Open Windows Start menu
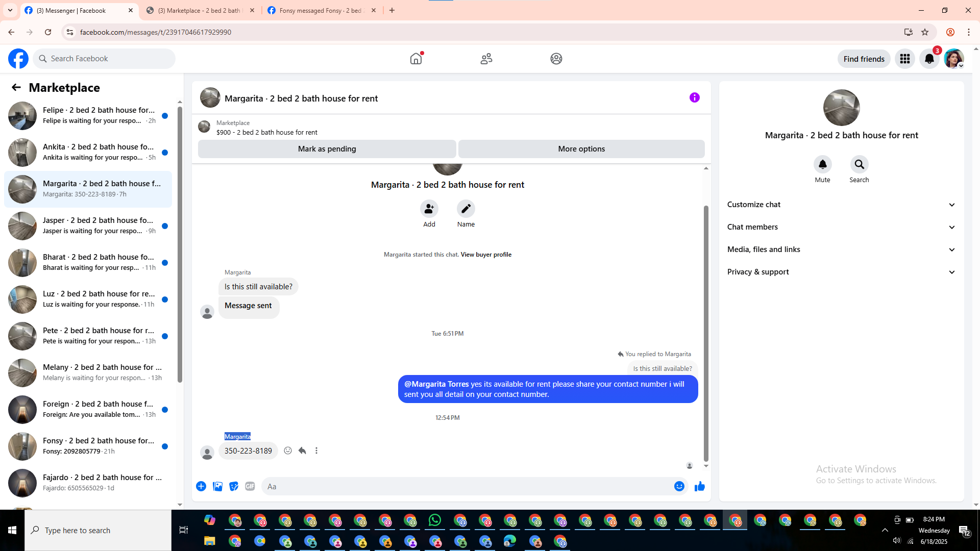This screenshot has width=980, height=551. click(x=12, y=530)
